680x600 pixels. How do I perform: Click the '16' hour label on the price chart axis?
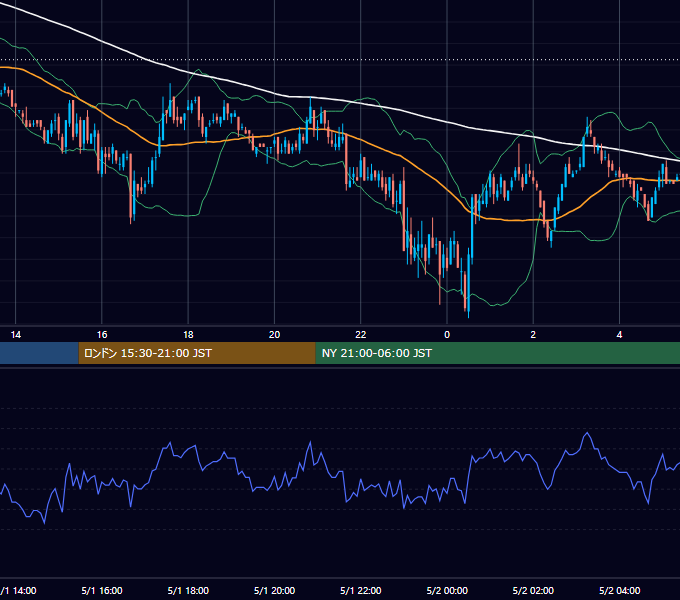point(102,335)
